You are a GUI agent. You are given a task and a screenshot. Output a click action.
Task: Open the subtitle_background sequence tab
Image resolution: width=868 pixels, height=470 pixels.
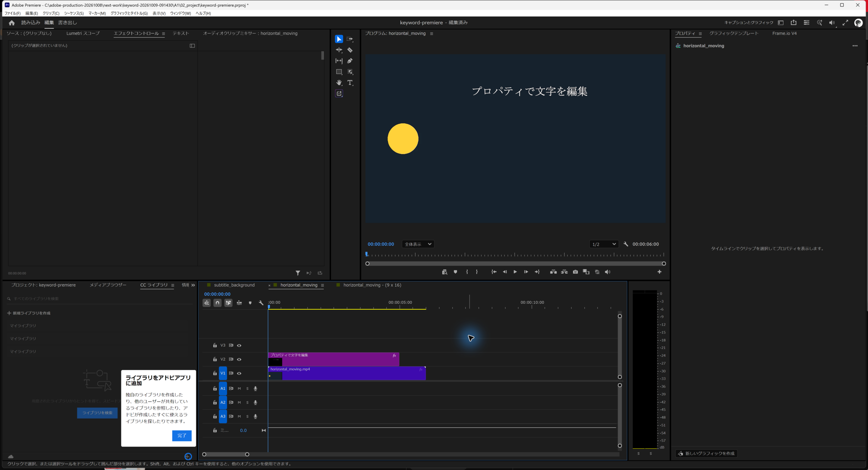[x=234, y=285]
